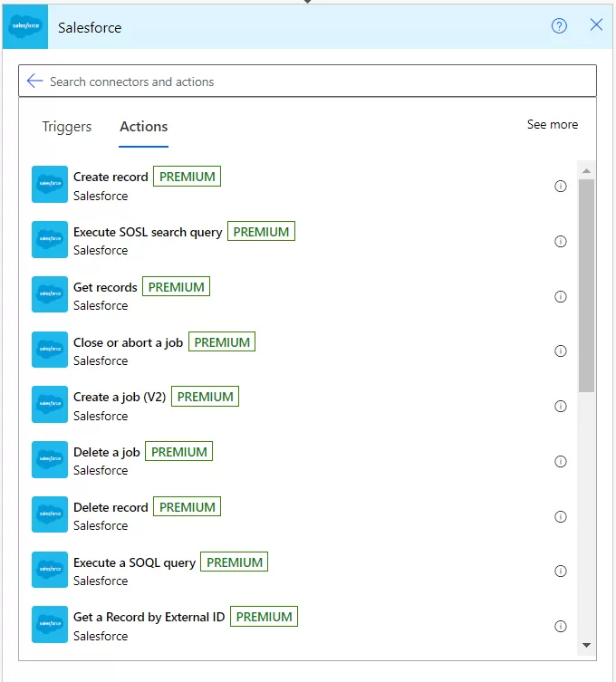
Task: Select the Delete record action
Action: click(x=111, y=507)
